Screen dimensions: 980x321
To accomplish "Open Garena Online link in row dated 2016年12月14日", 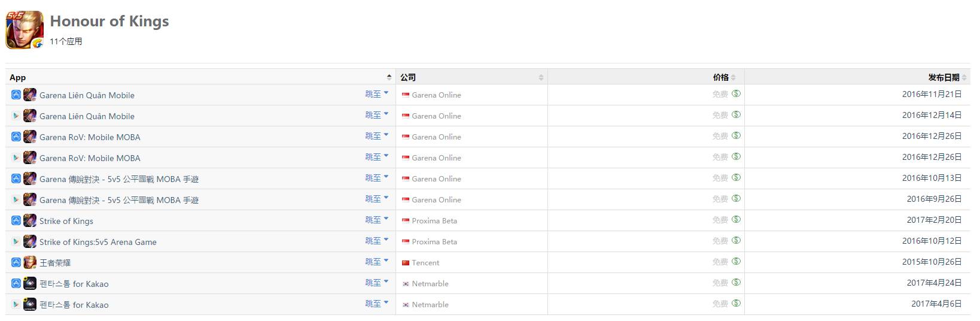I will (x=436, y=116).
